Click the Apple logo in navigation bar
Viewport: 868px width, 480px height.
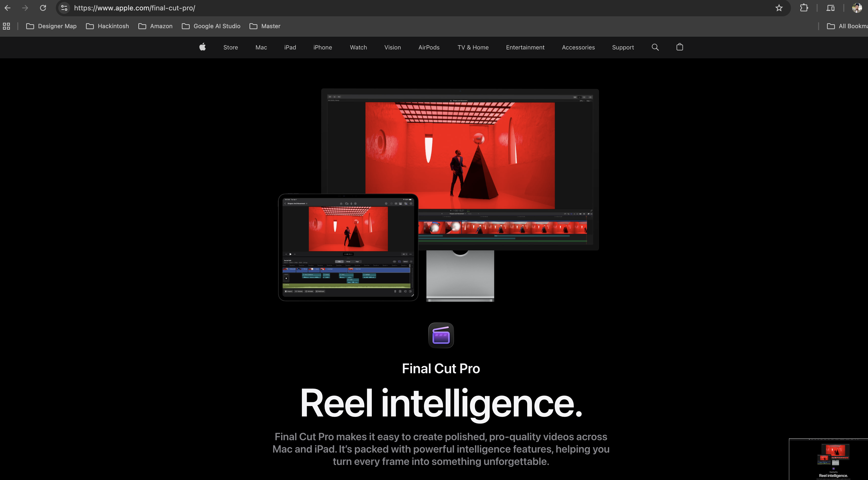tap(203, 47)
